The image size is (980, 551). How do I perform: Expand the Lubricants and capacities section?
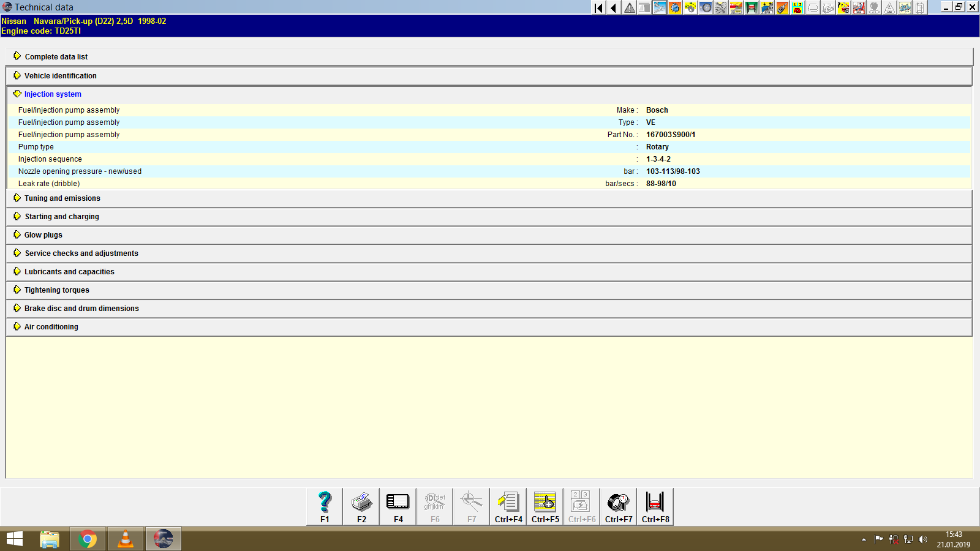69,271
